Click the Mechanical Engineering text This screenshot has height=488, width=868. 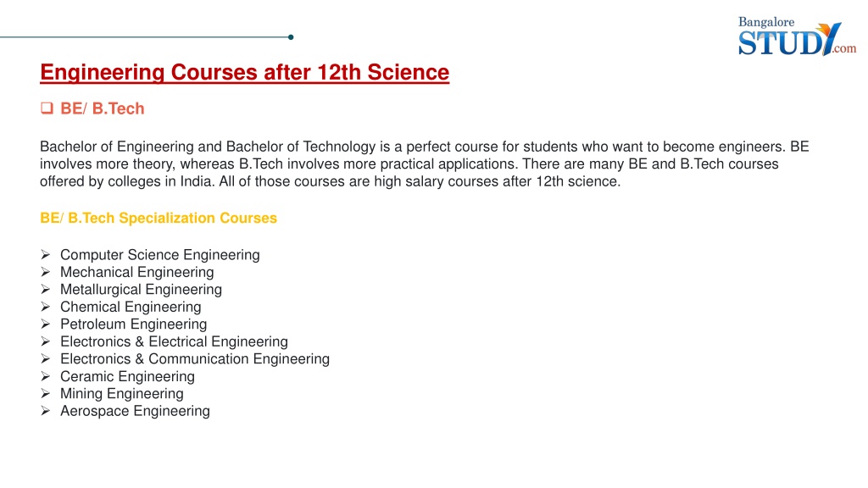136,272
